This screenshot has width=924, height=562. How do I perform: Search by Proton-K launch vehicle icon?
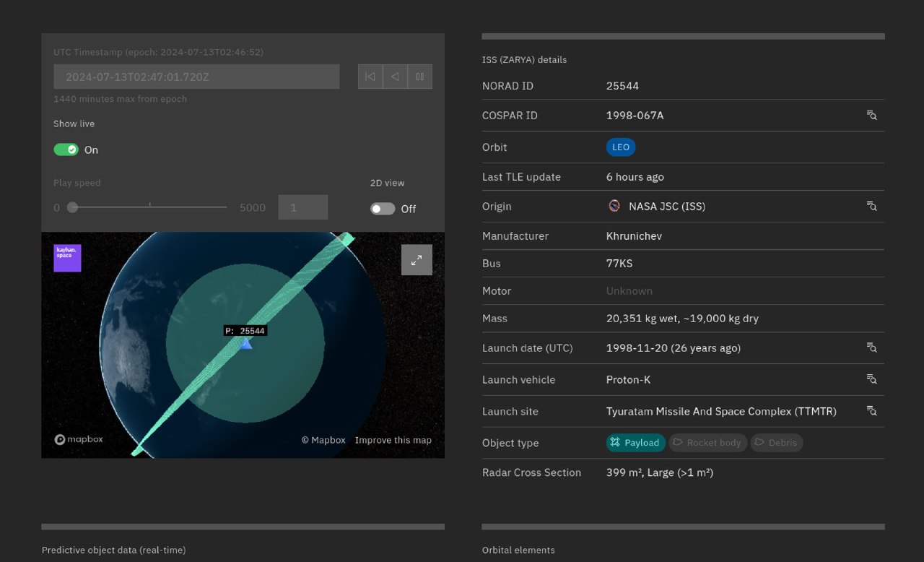pyautogui.click(x=871, y=380)
